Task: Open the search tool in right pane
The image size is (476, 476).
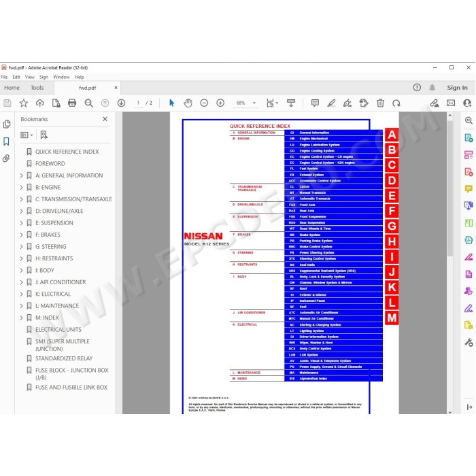Action: click(x=469, y=120)
